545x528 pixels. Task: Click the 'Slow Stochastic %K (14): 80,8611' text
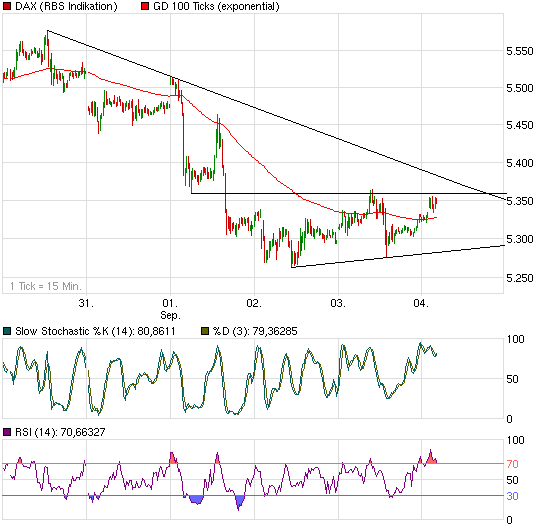[95, 331]
